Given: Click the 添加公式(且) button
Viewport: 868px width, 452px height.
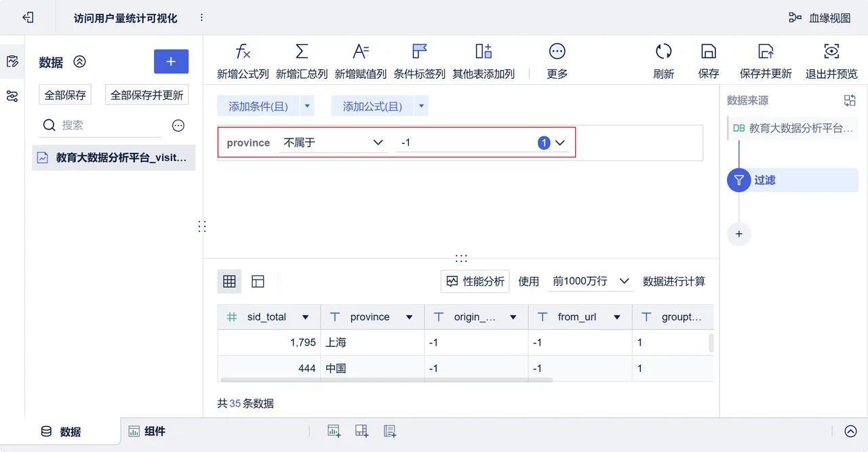Looking at the screenshot, I should [x=372, y=106].
